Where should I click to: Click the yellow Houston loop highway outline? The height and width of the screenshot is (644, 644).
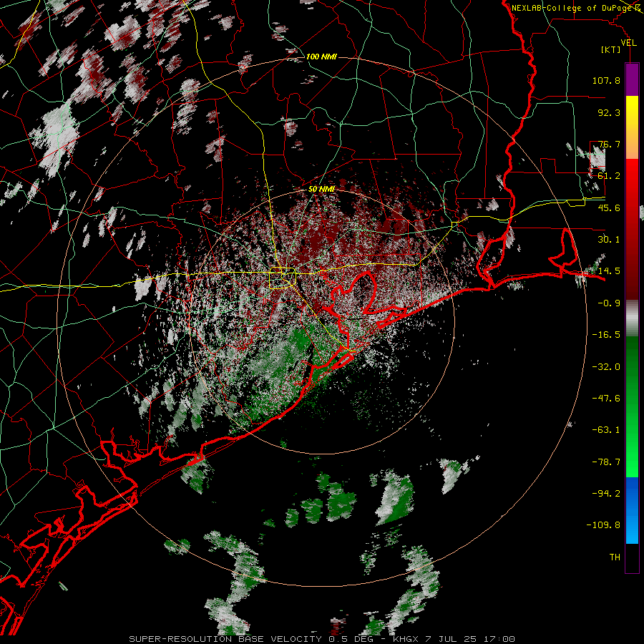point(283,278)
